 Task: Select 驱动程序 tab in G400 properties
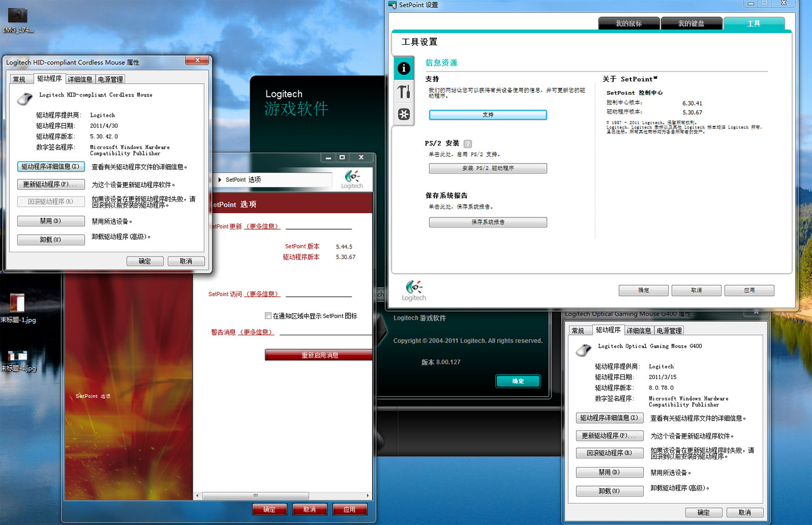tap(608, 330)
